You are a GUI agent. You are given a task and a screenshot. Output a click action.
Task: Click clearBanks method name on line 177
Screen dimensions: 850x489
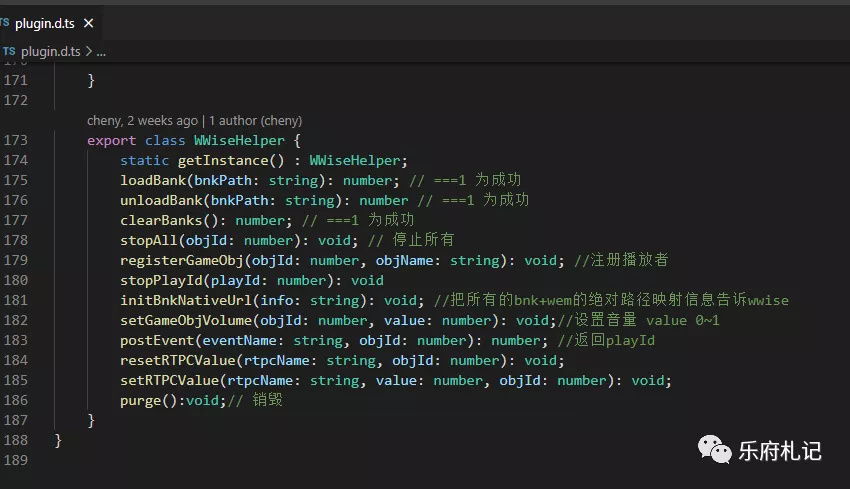[161, 221]
